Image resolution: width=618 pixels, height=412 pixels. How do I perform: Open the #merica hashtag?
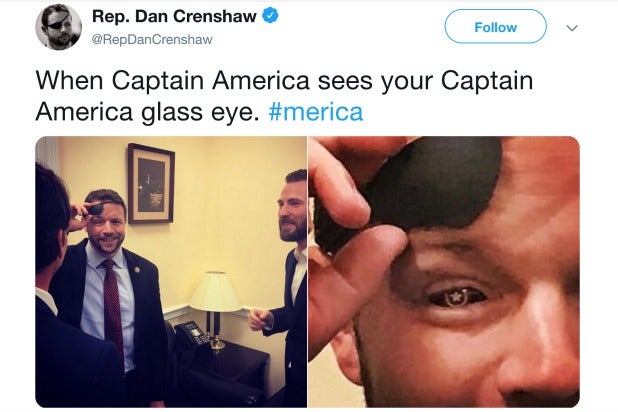[316, 112]
